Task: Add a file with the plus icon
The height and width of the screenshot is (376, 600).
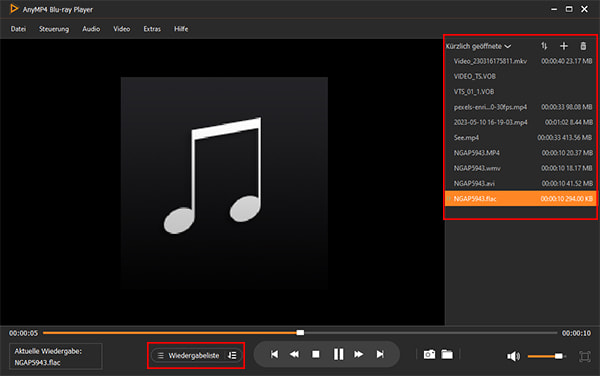Action: tap(564, 46)
